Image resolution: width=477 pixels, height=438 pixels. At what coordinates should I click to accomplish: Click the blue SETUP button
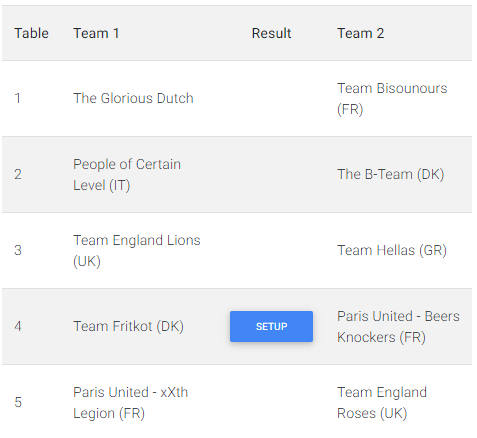[271, 326]
